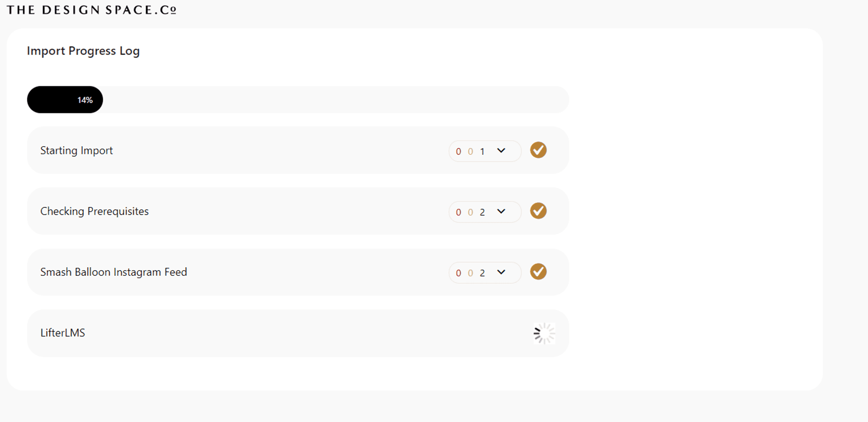
Task: Click the black count 2 for Smash Balloon
Action: click(x=482, y=273)
